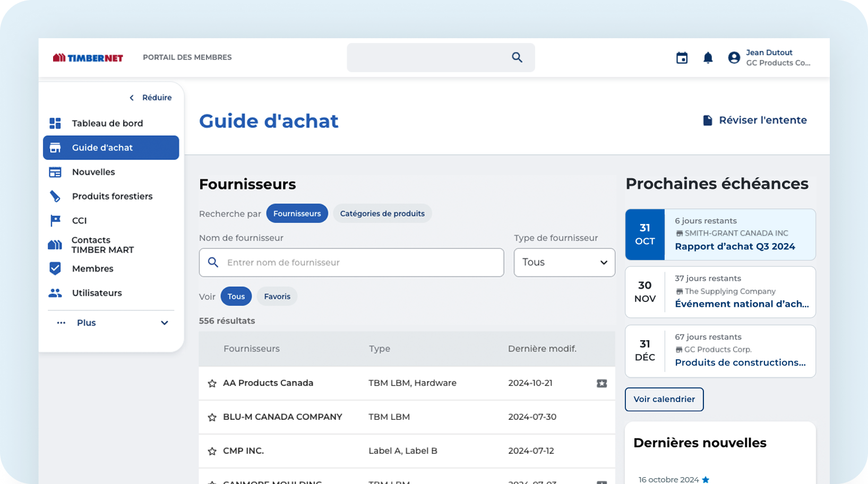Click the Utilisateurs people icon

pos(55,293)
